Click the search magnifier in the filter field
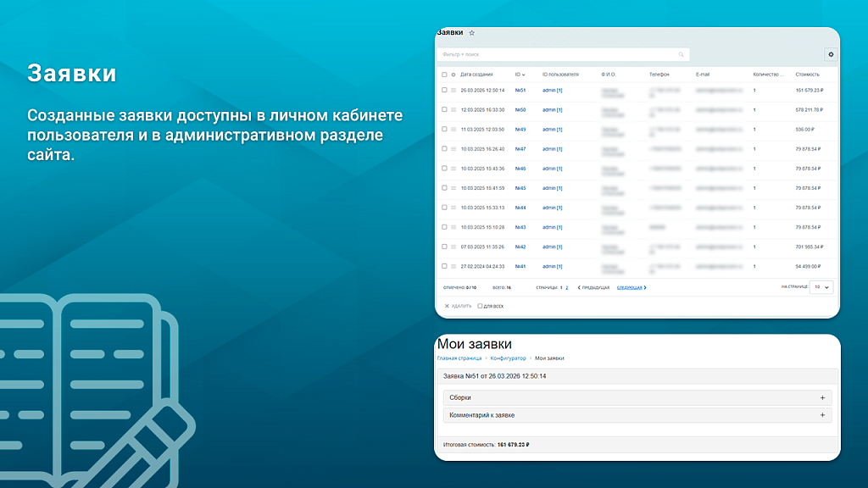The width and height of the screenshot is (868, 488). tap(680, 54)
